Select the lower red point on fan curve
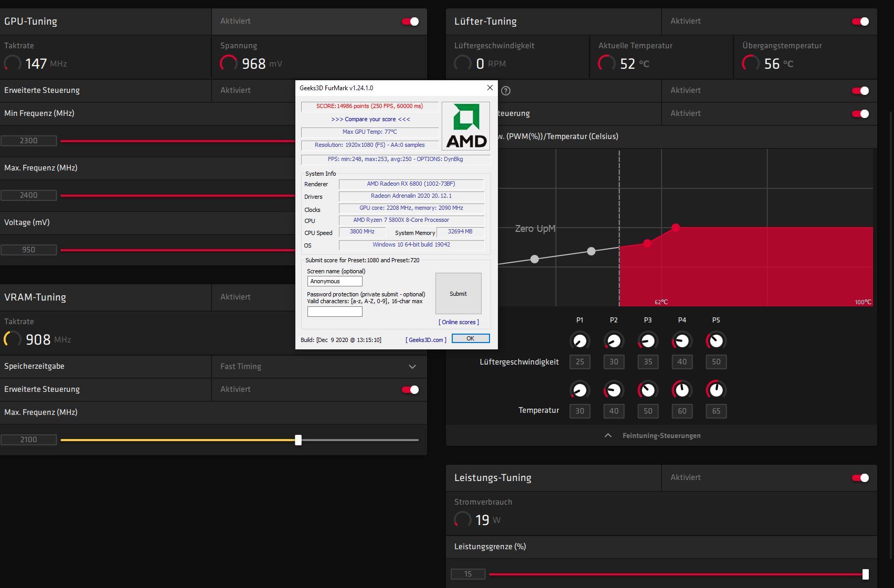Image resolution: width=894 pixels, height=588 pixels. [x=647, y=243]
